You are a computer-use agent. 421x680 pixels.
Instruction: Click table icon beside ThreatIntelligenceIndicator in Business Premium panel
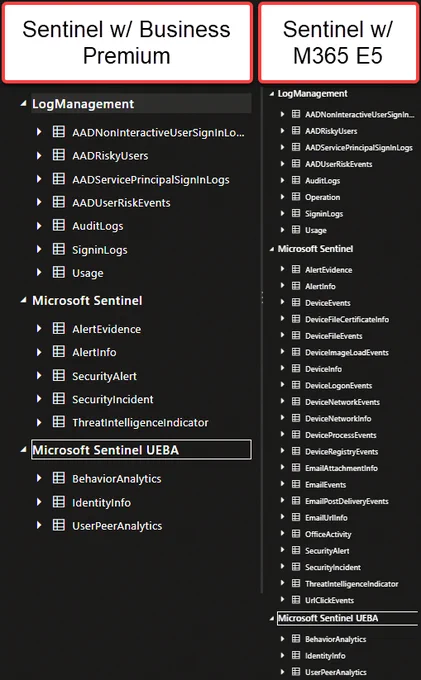click(59, 422)
